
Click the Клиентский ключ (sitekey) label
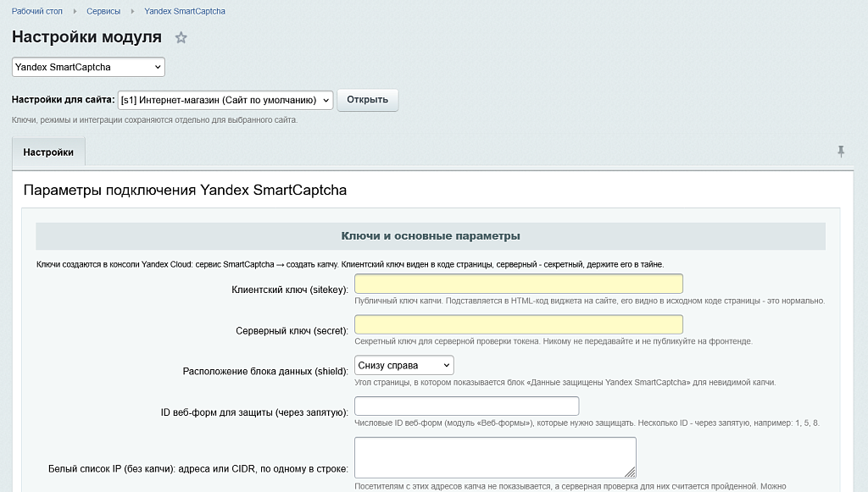click(x=290, y=290)
